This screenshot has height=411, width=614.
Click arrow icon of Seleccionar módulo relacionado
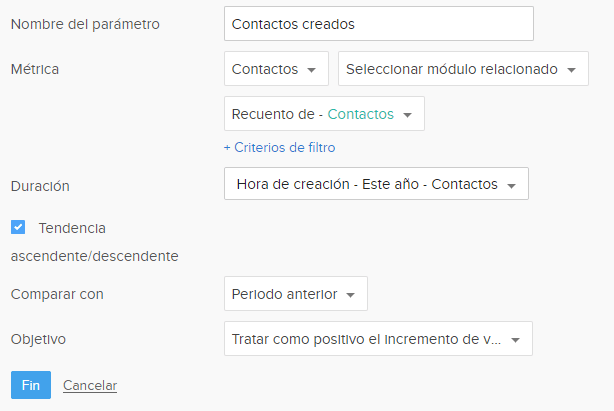570,70
